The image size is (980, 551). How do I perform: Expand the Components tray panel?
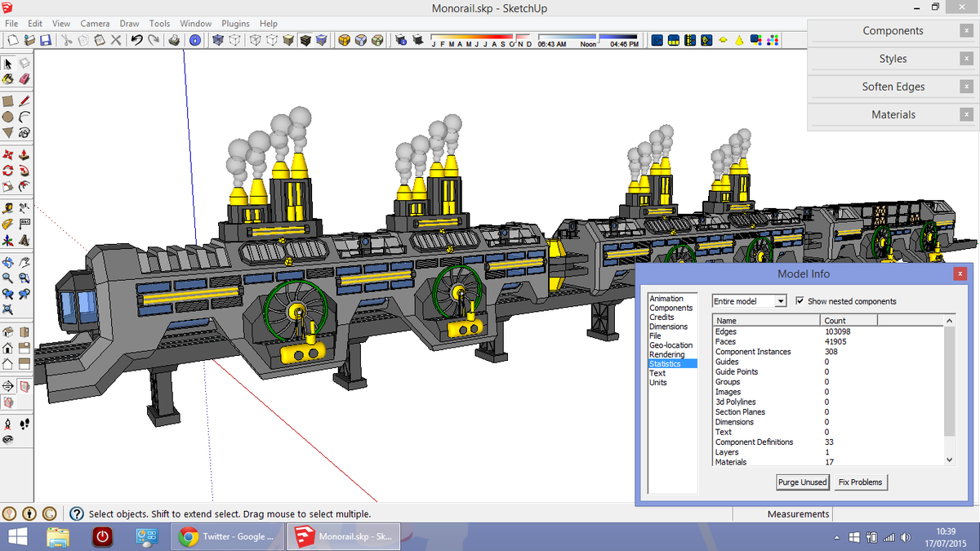(x=893, y=31)
